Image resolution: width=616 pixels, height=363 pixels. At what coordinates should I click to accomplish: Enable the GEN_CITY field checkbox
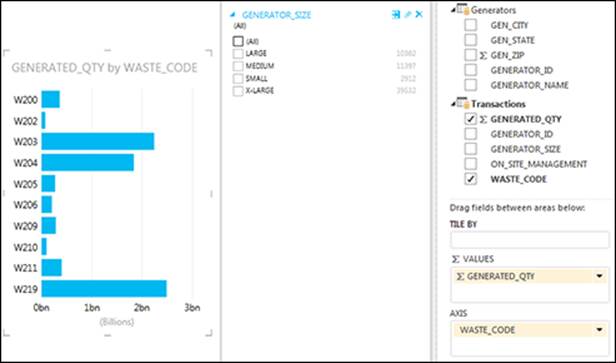click(x=471, y=25)
